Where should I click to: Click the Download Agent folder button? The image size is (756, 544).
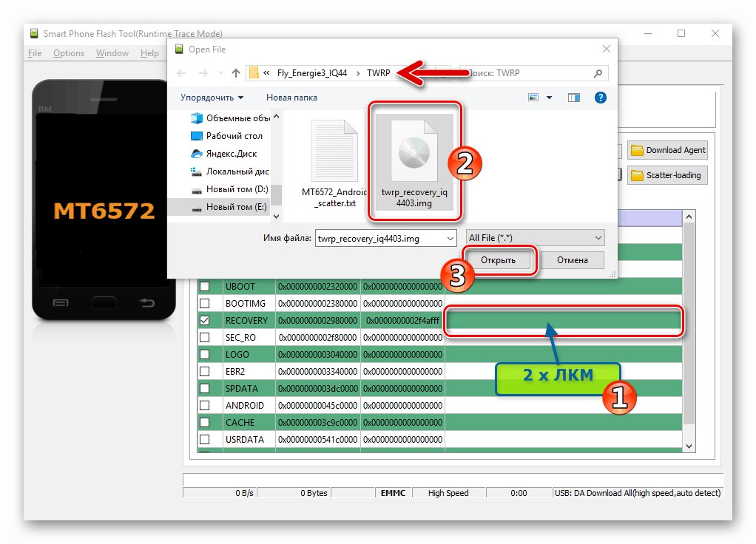[x=668, y=150]
